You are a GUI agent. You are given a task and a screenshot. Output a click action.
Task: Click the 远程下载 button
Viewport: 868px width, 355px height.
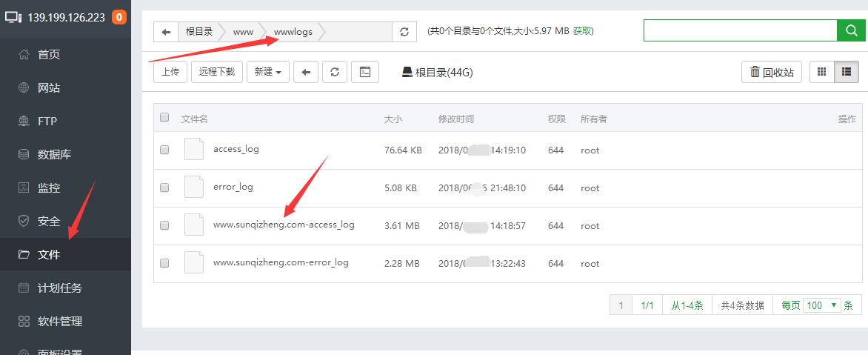point(217,72)
